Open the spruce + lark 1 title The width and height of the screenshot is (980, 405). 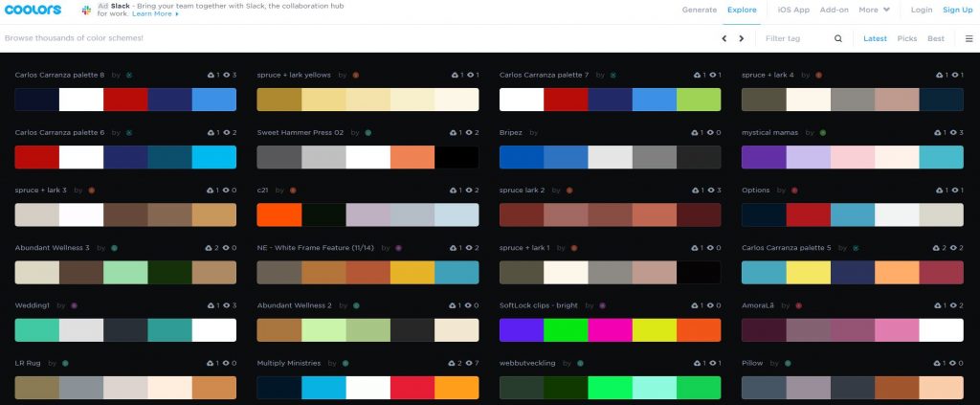tap(524, 248)
